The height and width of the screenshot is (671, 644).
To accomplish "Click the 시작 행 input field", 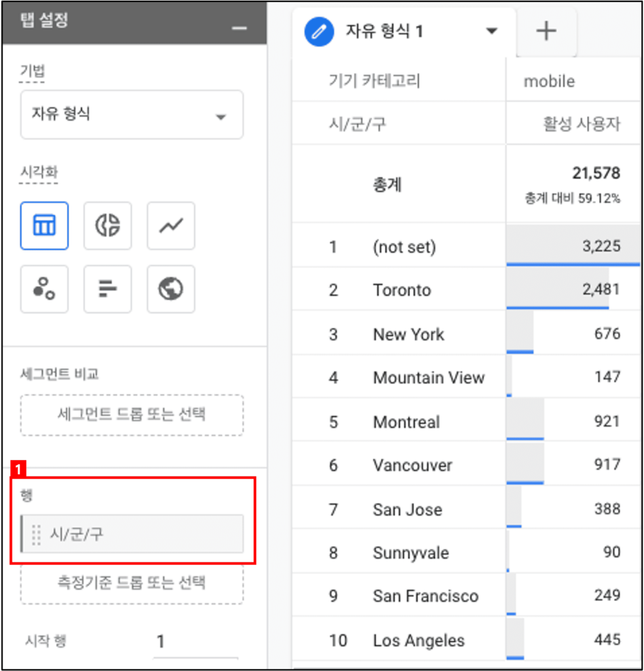I will (196, 642).
